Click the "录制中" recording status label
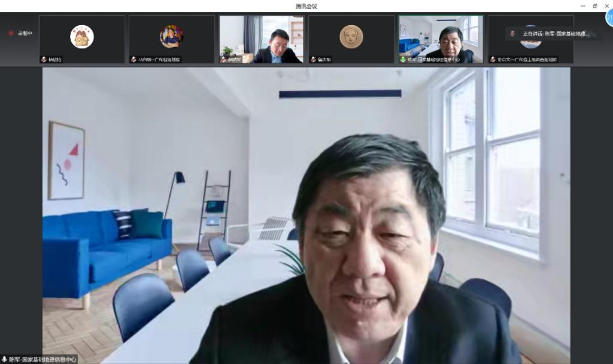 tap(25, 34)
